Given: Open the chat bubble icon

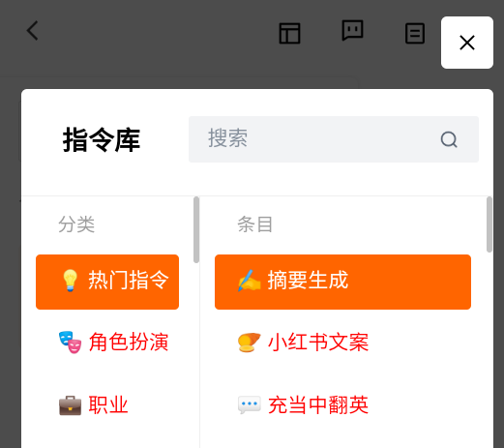Looking at the screenshot, I should pyautogui.click(x=352, y=30).
